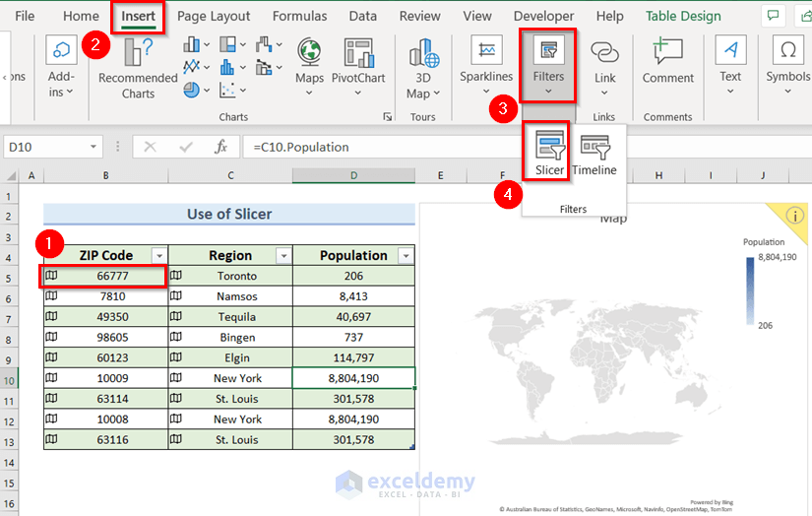Open Recommended Charts
The height and width of the screenshot is (516, 812).
pyautogui.click(x=138, y=68)
